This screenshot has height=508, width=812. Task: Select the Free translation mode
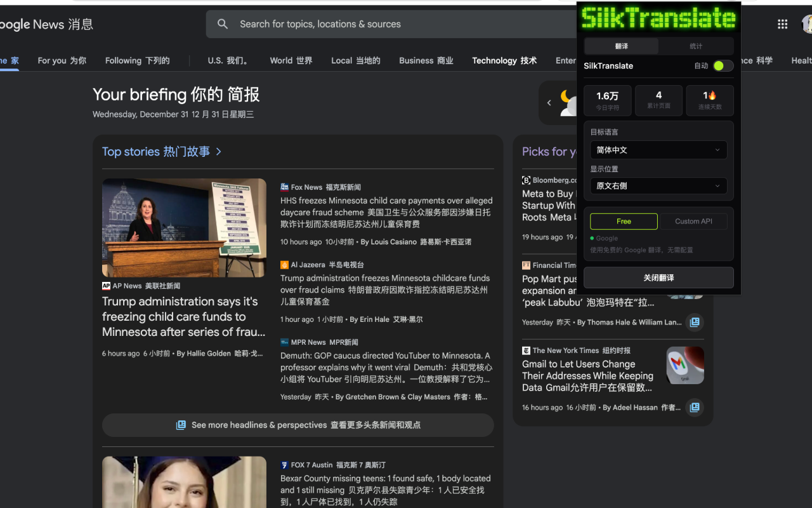coord(623,221)
